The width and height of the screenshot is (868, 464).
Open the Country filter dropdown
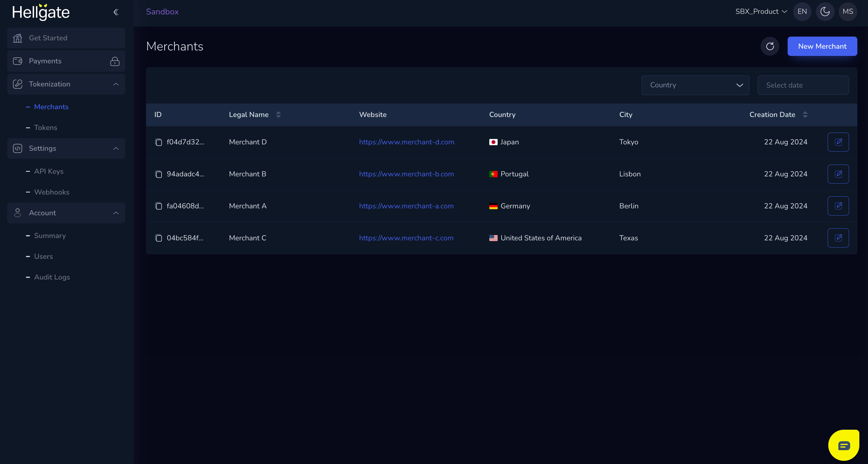[695, 85]
